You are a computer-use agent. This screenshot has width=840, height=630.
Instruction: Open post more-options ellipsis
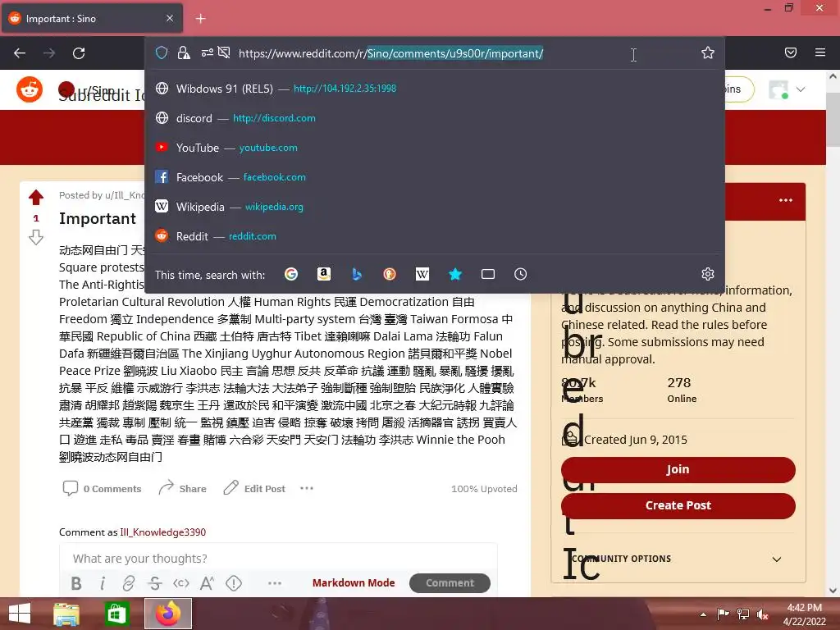[x=307, y=488]
